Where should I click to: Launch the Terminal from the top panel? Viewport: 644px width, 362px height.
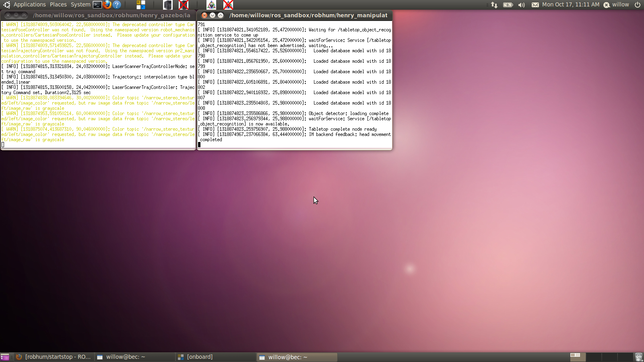[97, 5]
